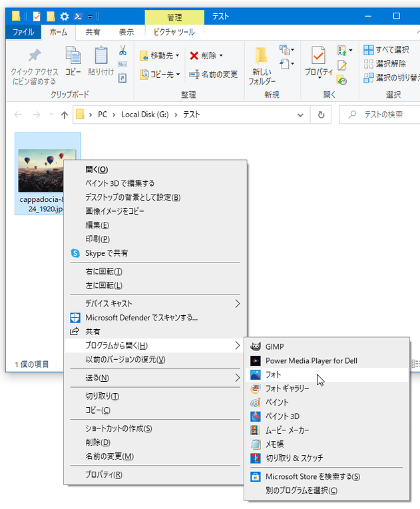Select the cappadocia image thumbnail
This screenshot has height=509, width=420.
[47, 171]
